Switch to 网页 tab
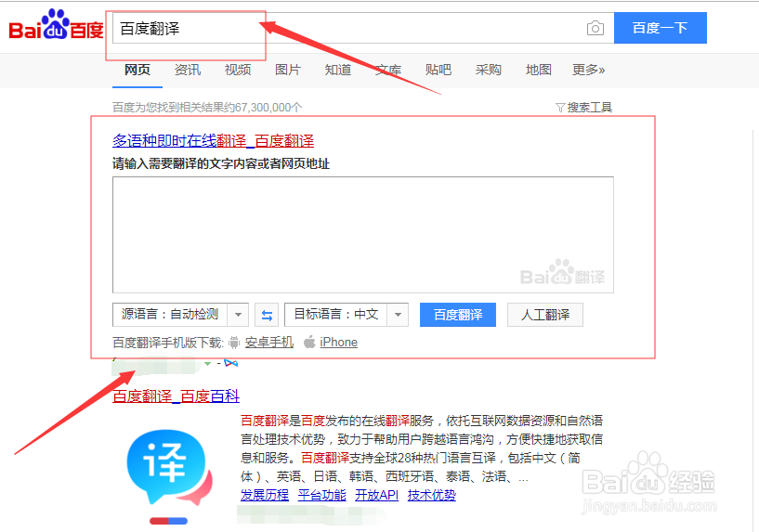 pos(137,71)
